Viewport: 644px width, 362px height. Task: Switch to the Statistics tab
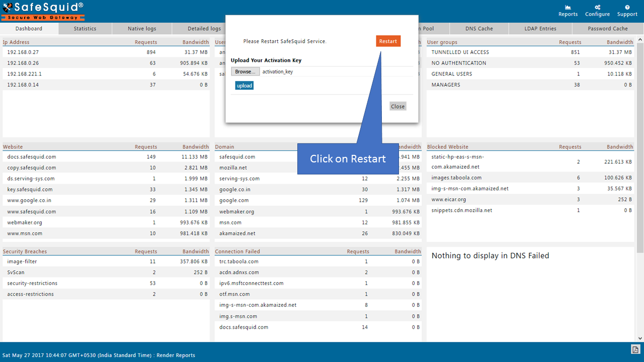(85, 29)
